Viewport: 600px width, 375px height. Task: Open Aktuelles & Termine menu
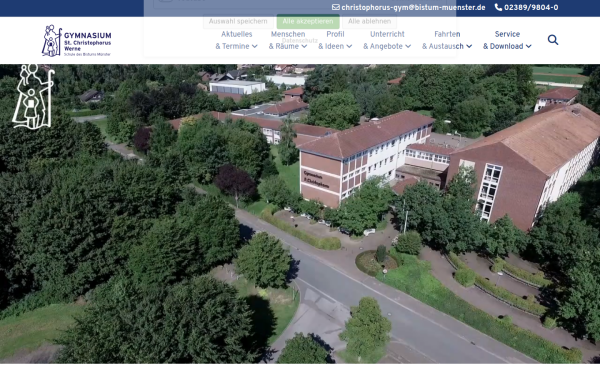click(x=236, y=40)
